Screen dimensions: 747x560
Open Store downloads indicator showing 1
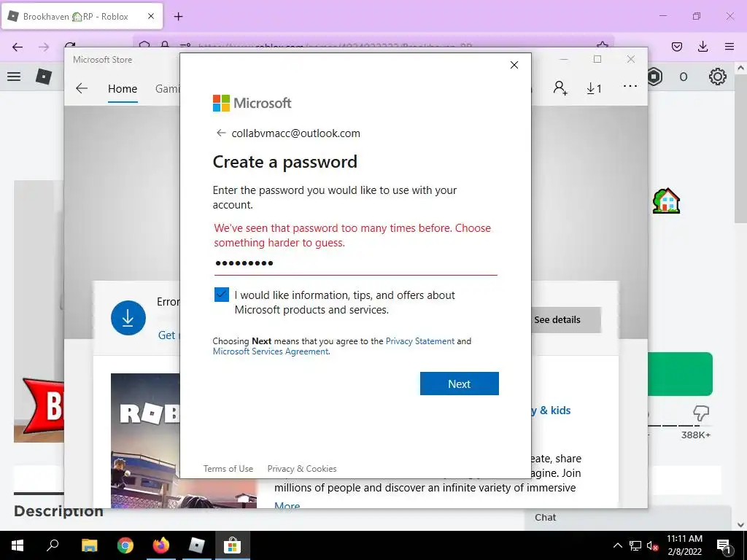(594, 88)
